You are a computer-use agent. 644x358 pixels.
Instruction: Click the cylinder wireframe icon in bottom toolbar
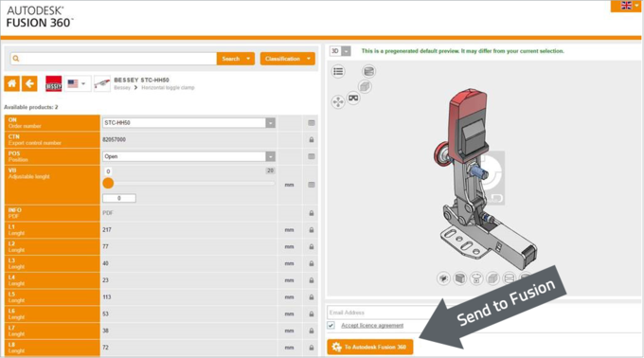509,278
